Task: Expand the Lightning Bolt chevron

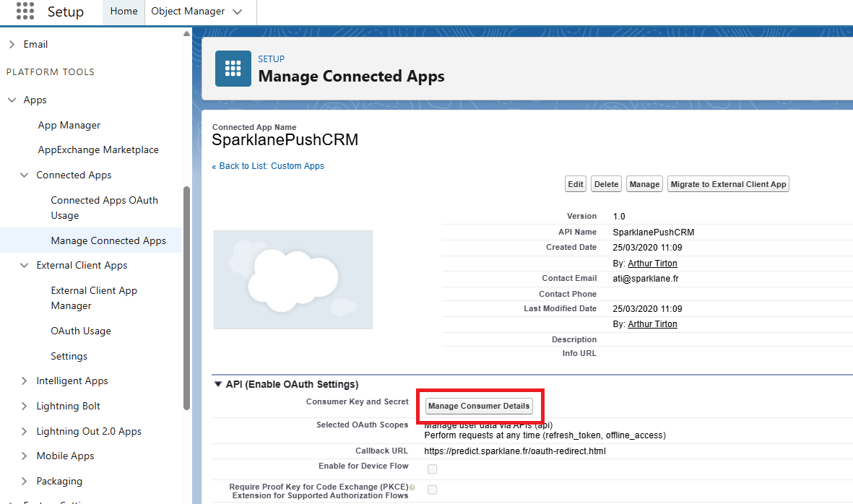Action: [24, 406]
